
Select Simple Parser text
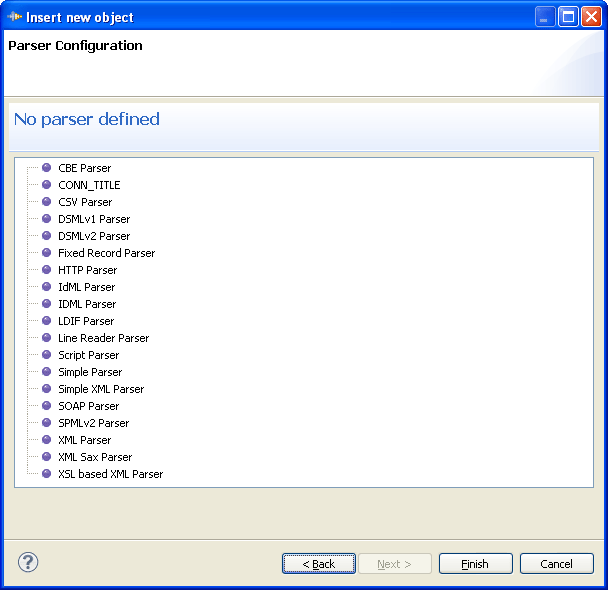(90, 372)
